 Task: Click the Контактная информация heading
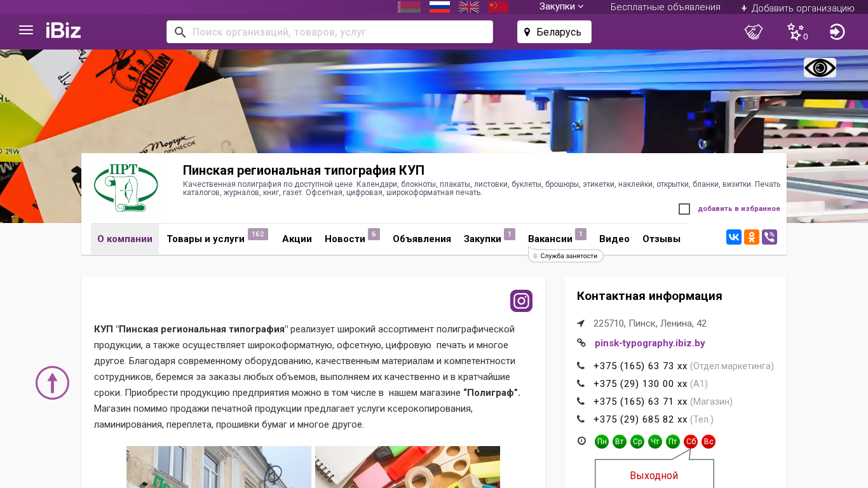(649, 296)
